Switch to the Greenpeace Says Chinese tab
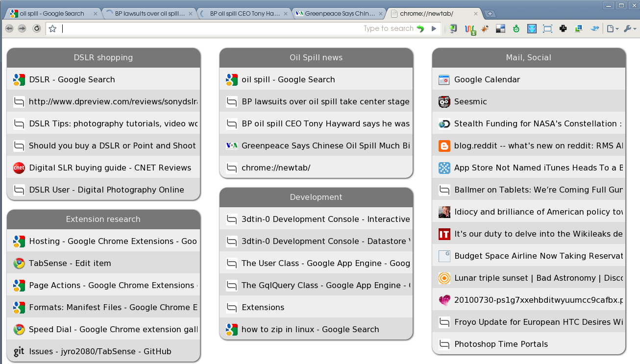 click(339, 14)
